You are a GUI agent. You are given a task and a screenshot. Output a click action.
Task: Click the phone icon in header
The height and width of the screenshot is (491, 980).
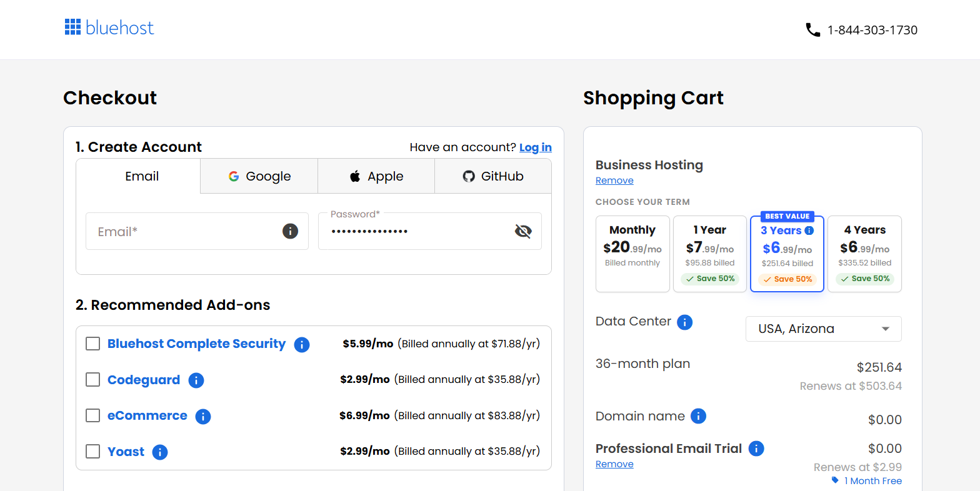812,30
